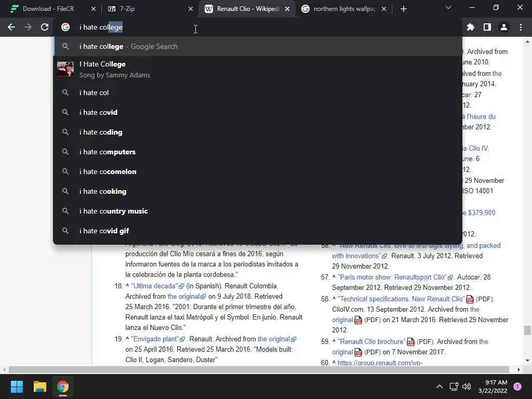Screen dimensions: 532x399
Task: Close the Renault Clio Wikipedia tab
Action: tap(287, 9)
